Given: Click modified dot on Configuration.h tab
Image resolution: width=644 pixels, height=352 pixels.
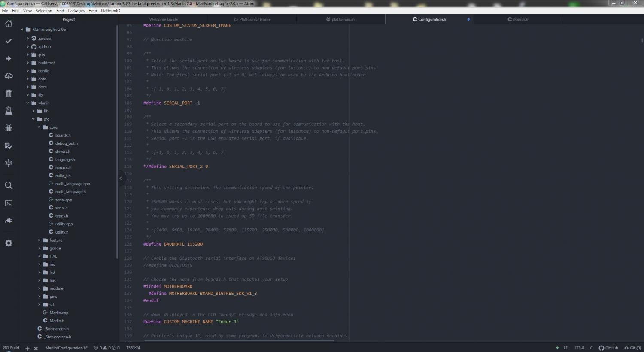Looking at the screenshot, I should click(x=468, y=19).
